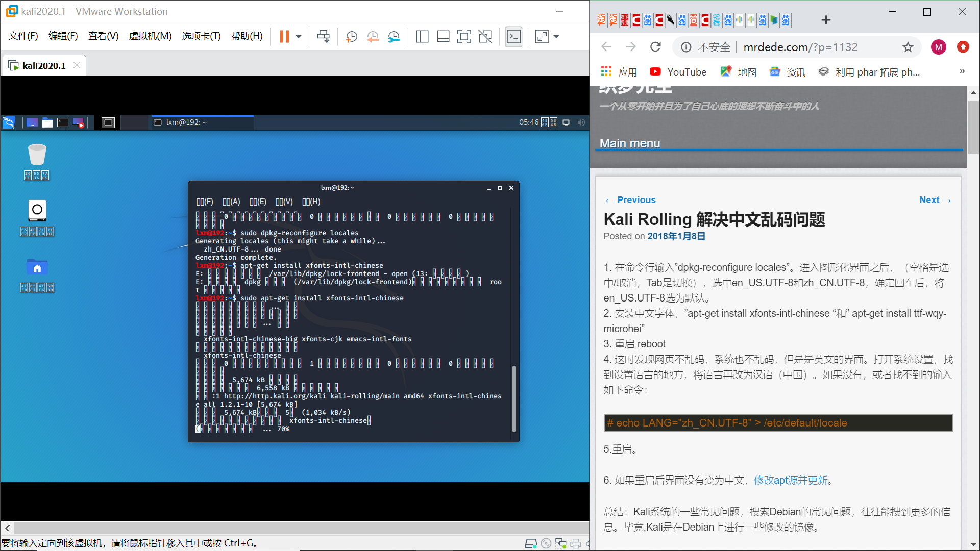980x551 pixels.
Task: Reload the mrdede.com page
Action: 655,47
